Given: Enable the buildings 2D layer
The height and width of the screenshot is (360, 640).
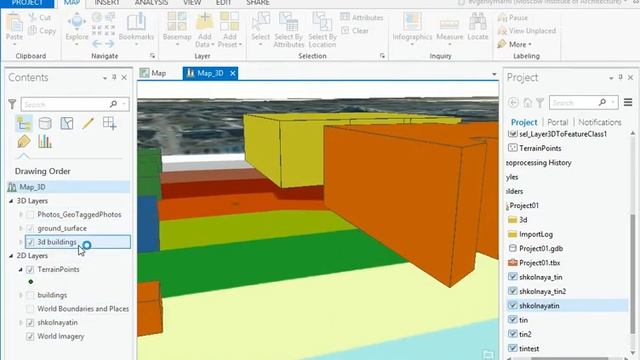Looking at the screenshot, I should click(30, 295).
